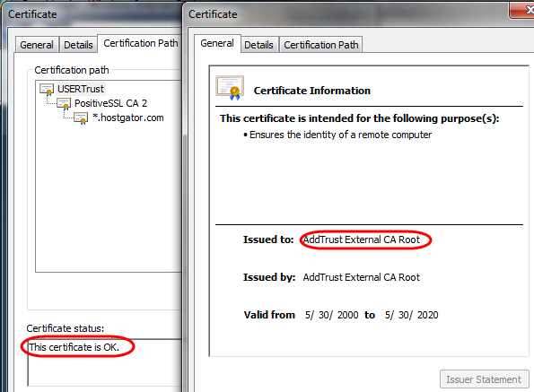Click the 'Issued by:' label
This screenshot has width=534, height=392.
click(269, 277)
